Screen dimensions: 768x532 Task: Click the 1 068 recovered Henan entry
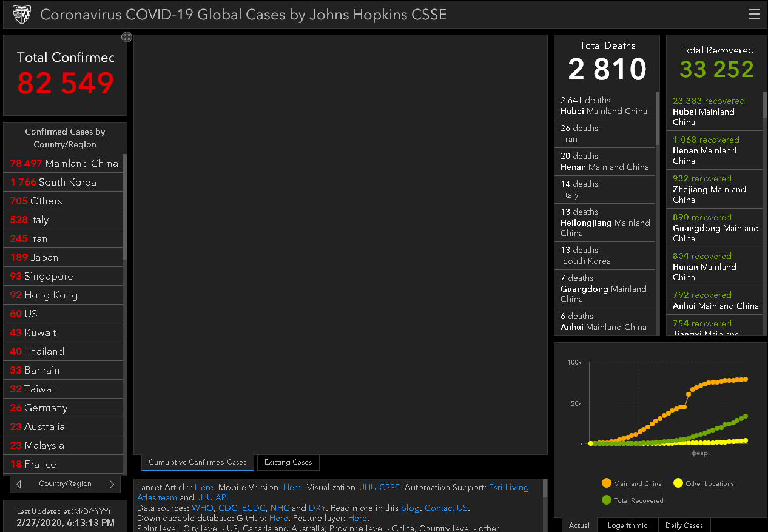(714, 150)
